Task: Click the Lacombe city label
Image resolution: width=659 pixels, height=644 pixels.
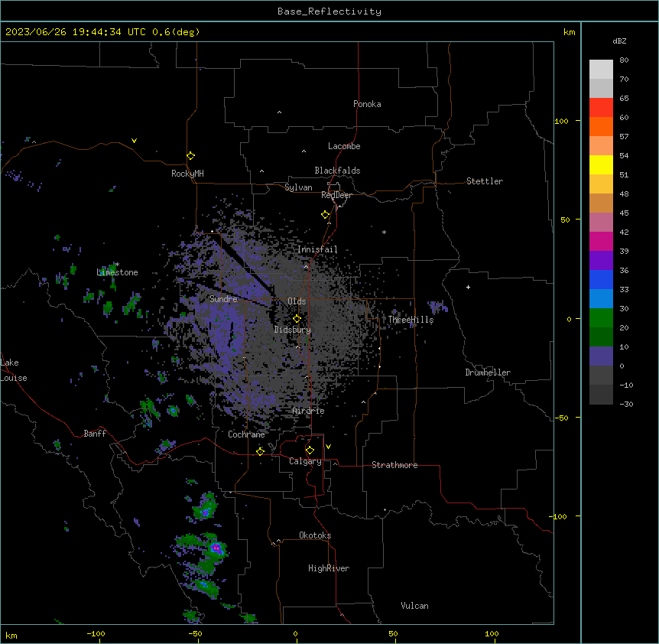Action: (x=344, y=146)
